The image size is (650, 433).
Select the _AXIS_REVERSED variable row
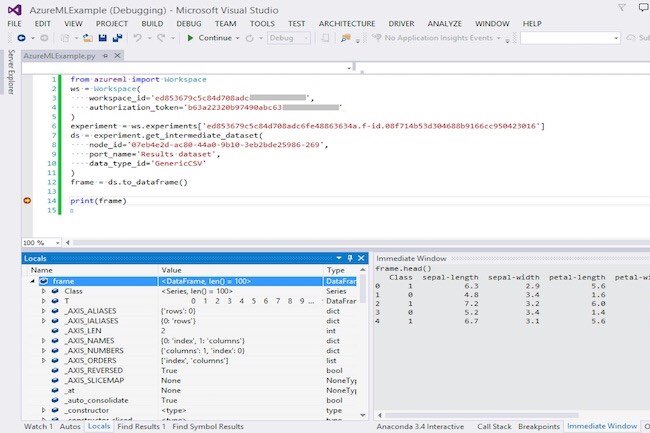(193, 371)
